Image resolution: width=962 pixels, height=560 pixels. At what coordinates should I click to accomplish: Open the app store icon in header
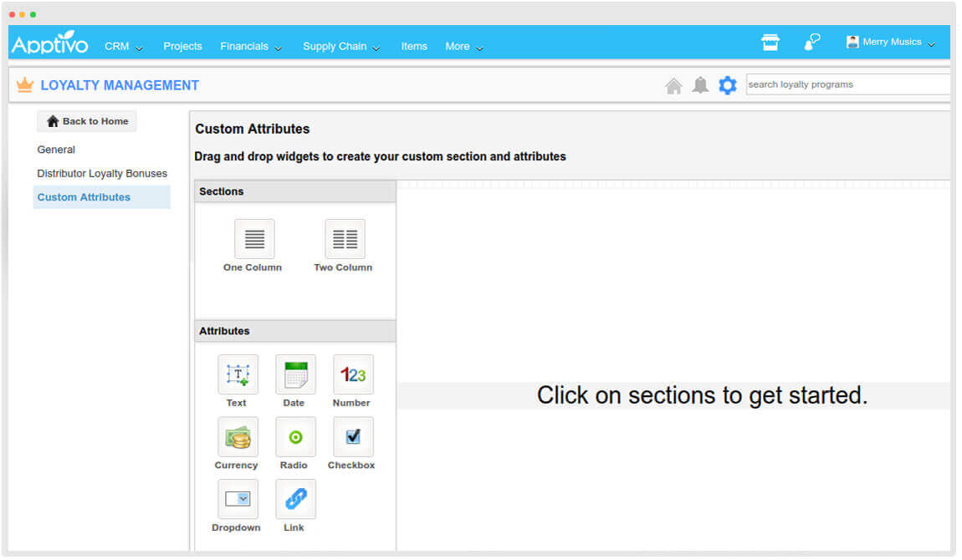point(770,43)
